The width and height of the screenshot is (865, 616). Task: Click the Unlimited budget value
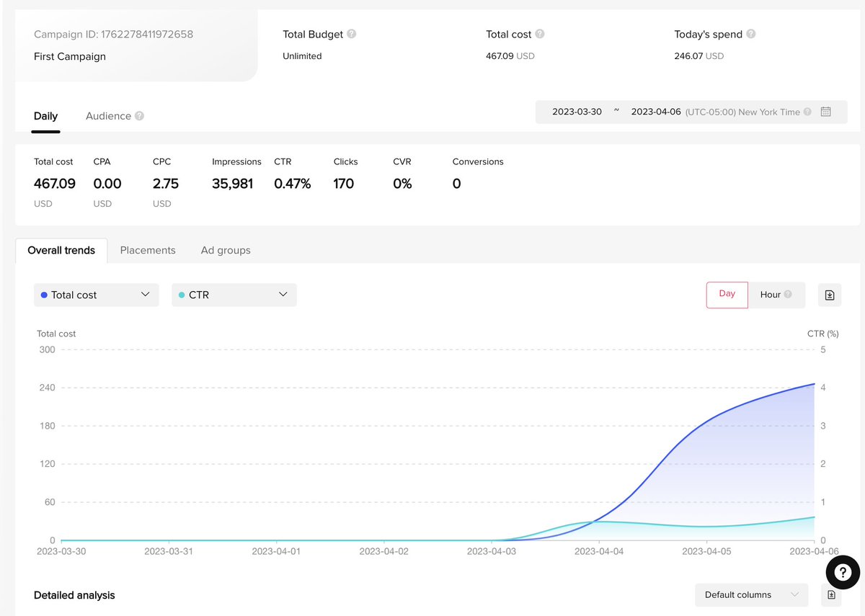point(302,56)
